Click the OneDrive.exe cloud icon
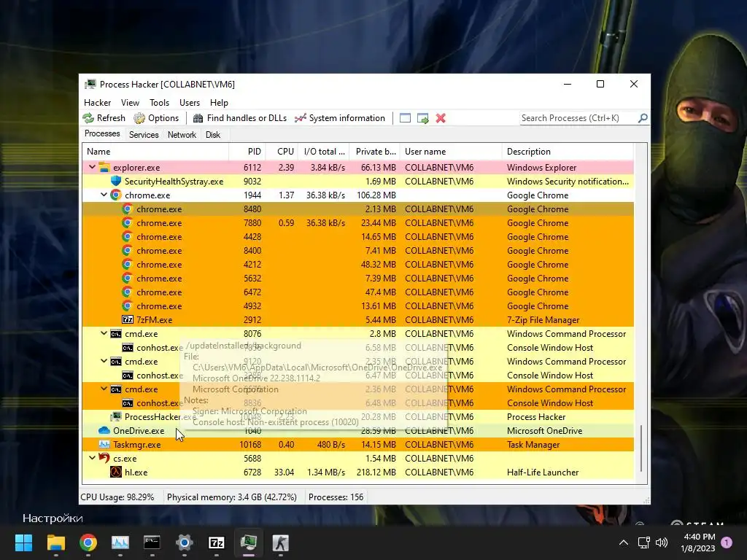 coord(104,430)
